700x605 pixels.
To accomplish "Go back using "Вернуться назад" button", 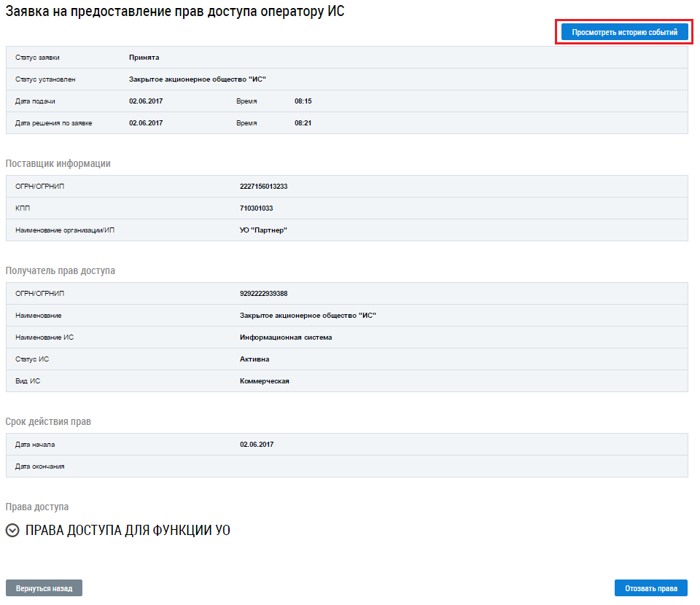I will tap(44, 588).
